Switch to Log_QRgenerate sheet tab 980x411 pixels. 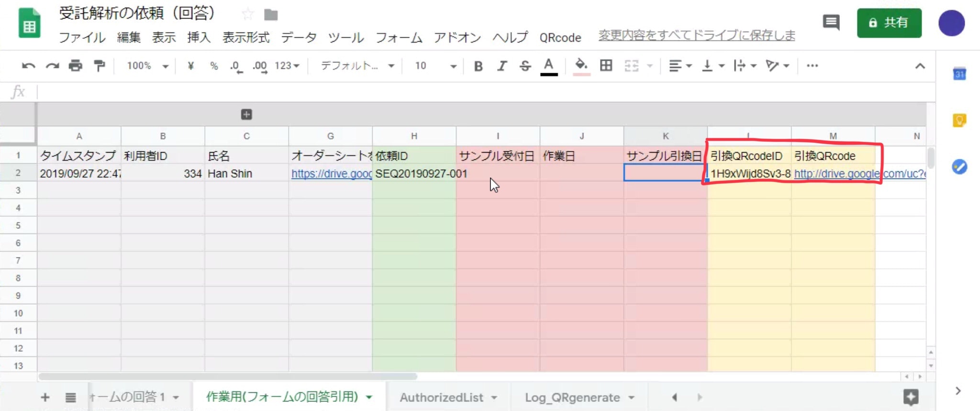pyautogui.click(x=579, y=397)
